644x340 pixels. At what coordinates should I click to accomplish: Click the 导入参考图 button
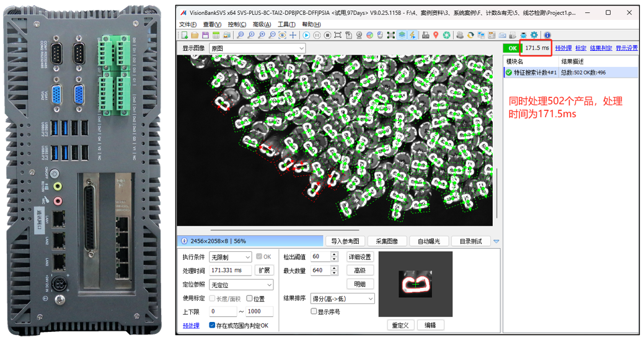345,241
